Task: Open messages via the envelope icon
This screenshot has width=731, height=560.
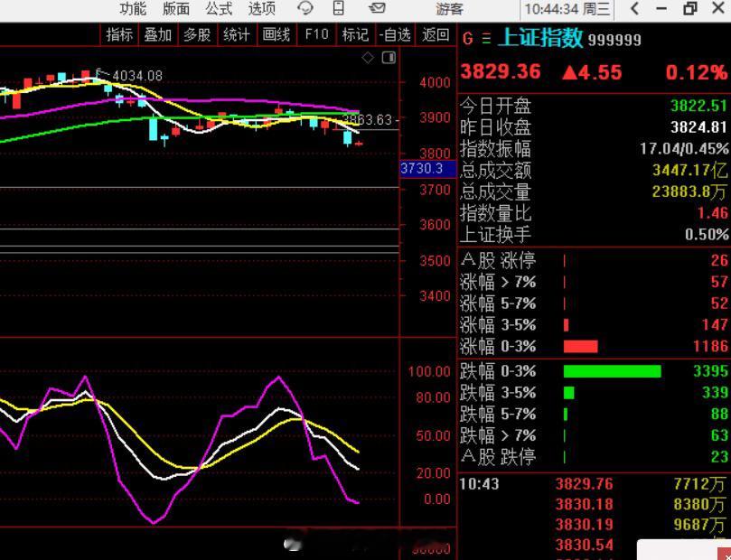Action: tap(377, 9)
